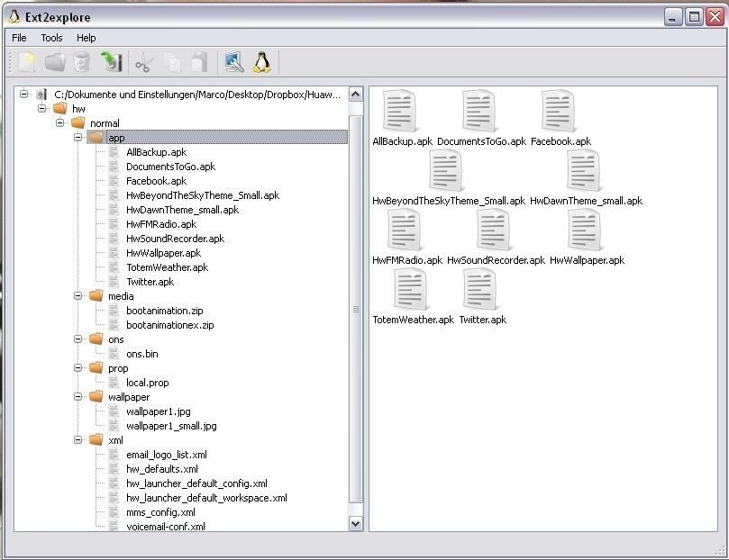The width and height of the screenshot is (729, 560).
Task: Select local.prop in the tree
Action: point(148,383)
